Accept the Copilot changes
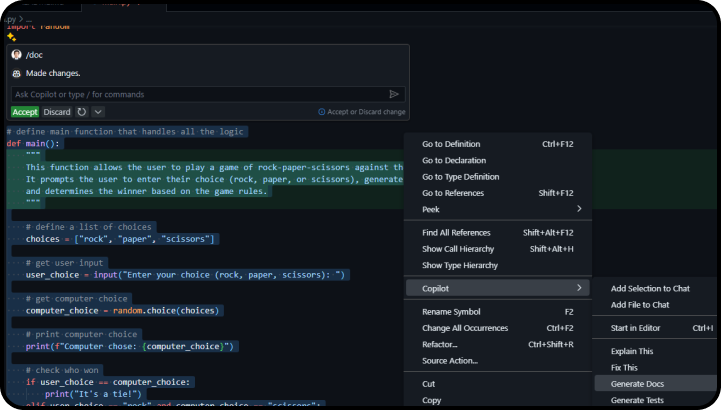 (x=25, y=112)
